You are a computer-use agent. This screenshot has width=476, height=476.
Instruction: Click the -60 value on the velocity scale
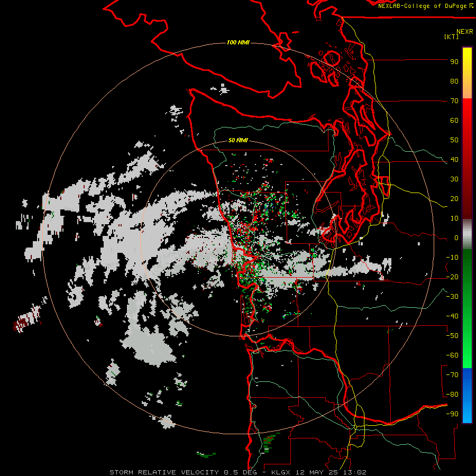[x=452, y=355]
